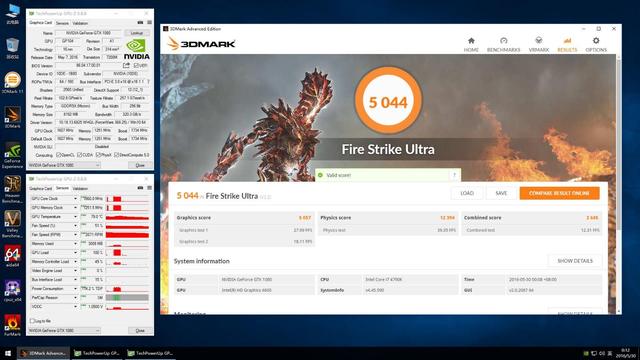Click Close button in Sensors GPU-Z window

tap(140, 331)
